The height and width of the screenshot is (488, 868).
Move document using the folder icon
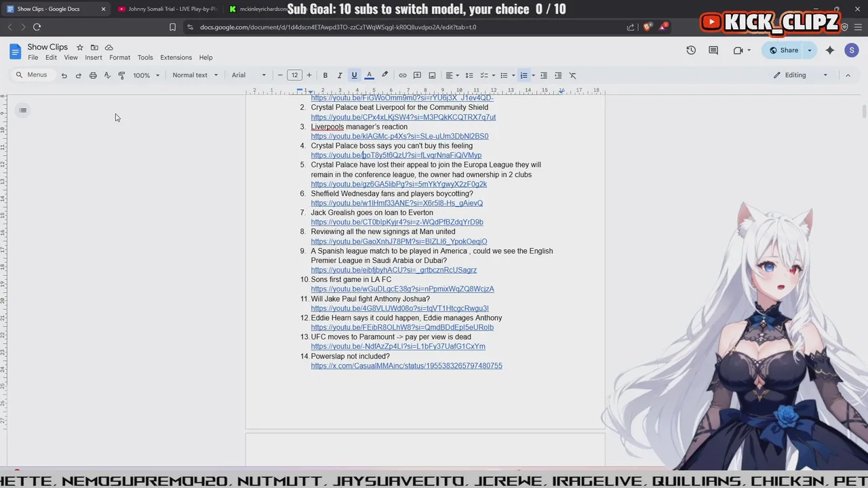94,47
